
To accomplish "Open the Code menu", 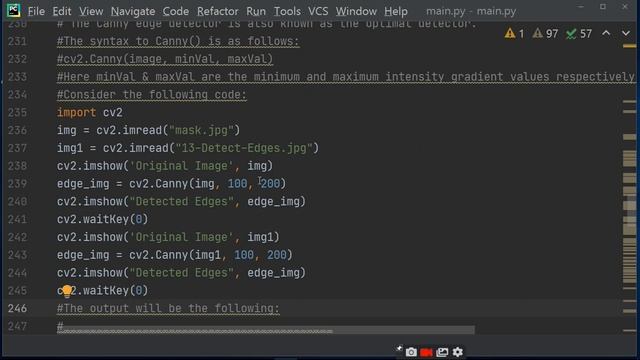I will click(x=176, y=11).
